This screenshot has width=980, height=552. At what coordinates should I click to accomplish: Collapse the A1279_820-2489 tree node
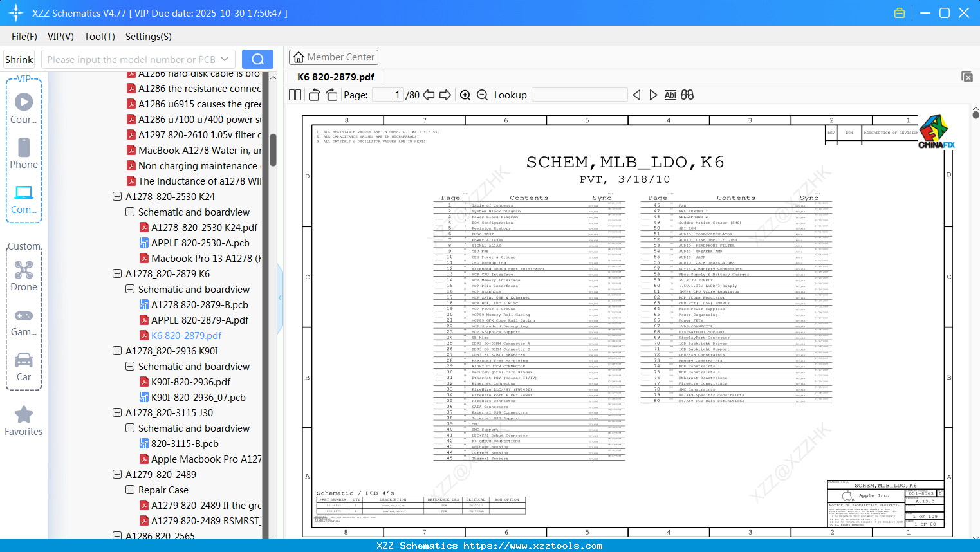pyautogui.click(x=117, y=474)
